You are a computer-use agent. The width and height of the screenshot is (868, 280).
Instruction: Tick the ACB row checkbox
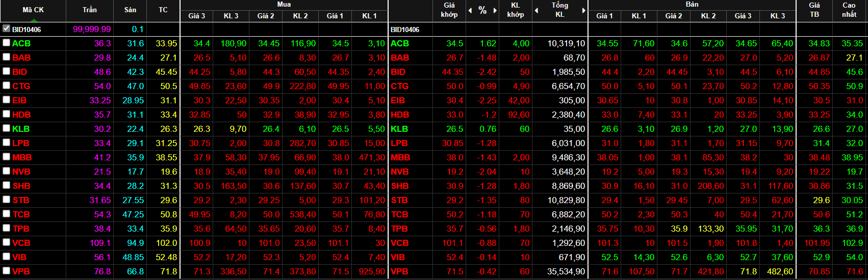pos(6,43)
